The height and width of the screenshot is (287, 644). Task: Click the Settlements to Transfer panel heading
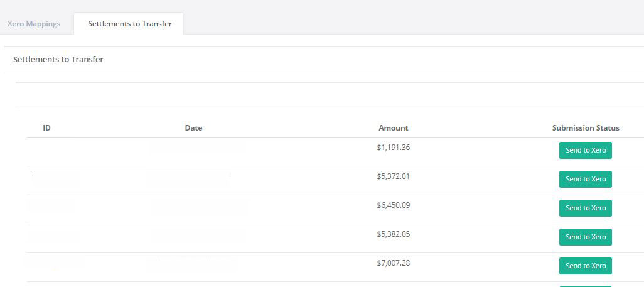point(58,59)
